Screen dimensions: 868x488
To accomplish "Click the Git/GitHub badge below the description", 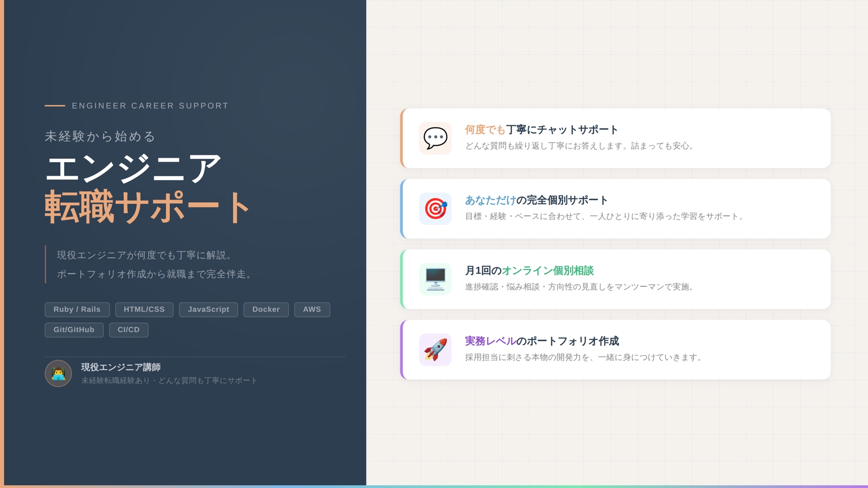I will [74, 329].
